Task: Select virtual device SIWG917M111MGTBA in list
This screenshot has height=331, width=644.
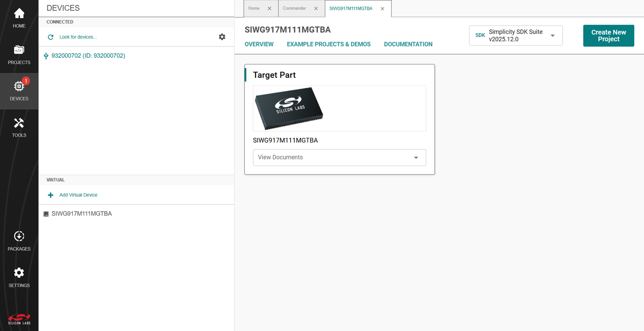Action: point(81,214)
